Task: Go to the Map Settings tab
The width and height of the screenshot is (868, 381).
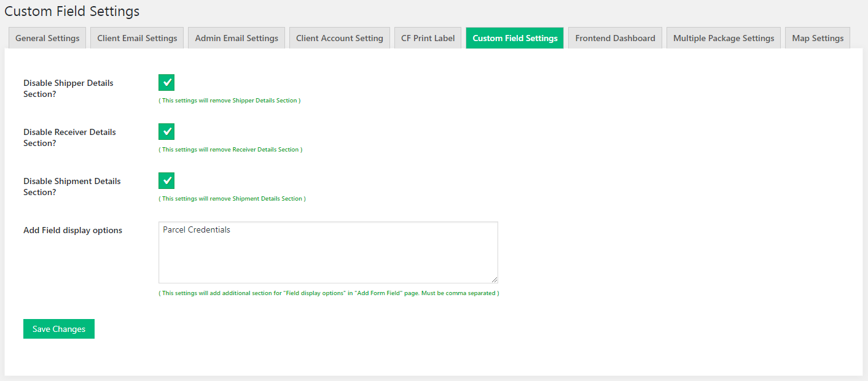Action: click(817, 38)
